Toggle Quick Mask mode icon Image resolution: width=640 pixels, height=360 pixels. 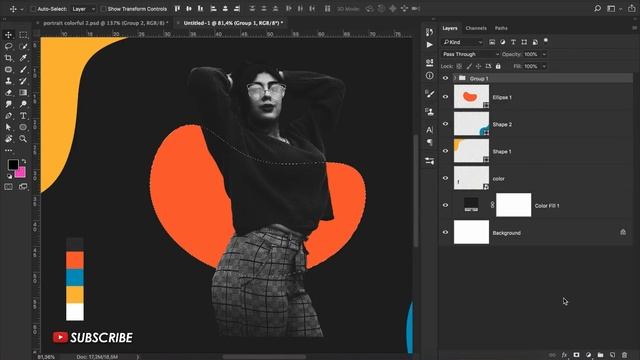point(9,187)
